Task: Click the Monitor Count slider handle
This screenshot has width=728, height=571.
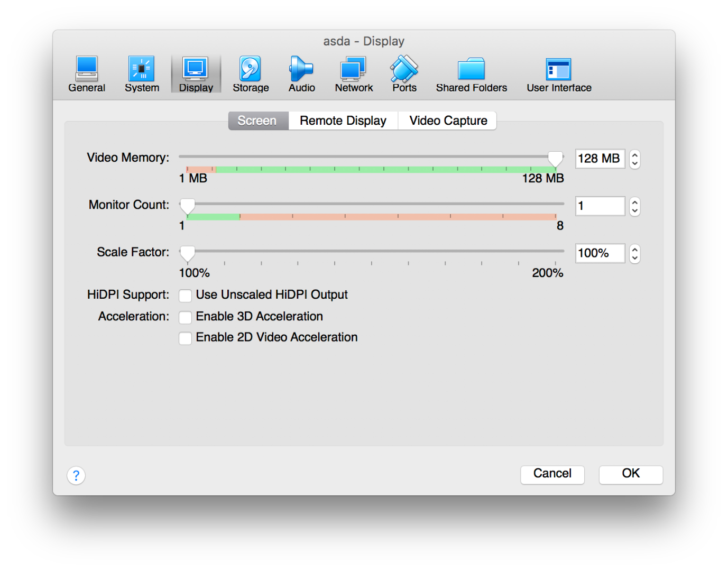Action: point(187,206)
